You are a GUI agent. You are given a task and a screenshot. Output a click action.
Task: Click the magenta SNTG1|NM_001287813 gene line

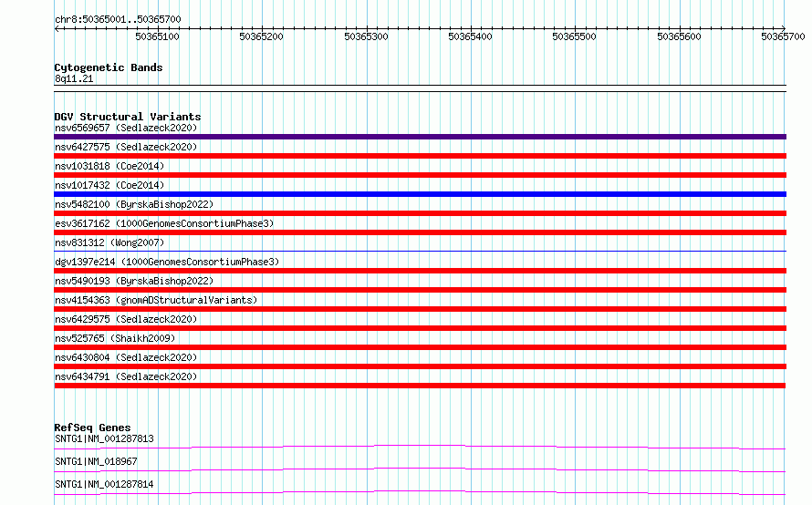(x=420, y=447)
